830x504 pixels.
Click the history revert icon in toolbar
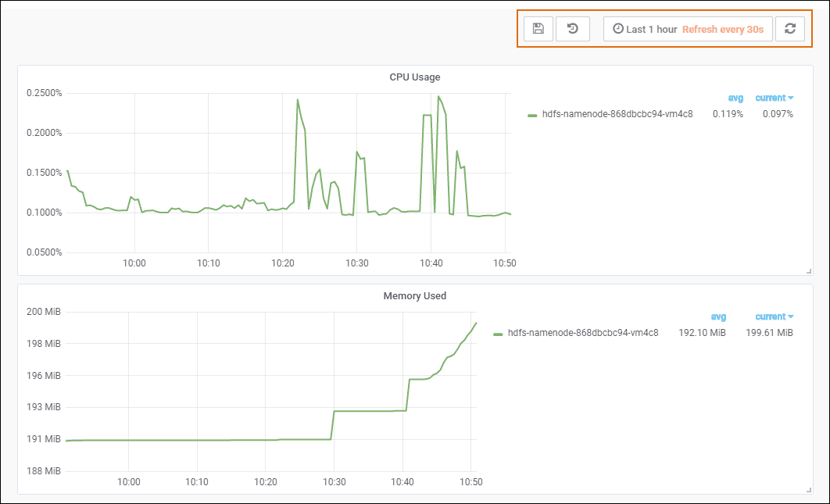pos(573,29)
